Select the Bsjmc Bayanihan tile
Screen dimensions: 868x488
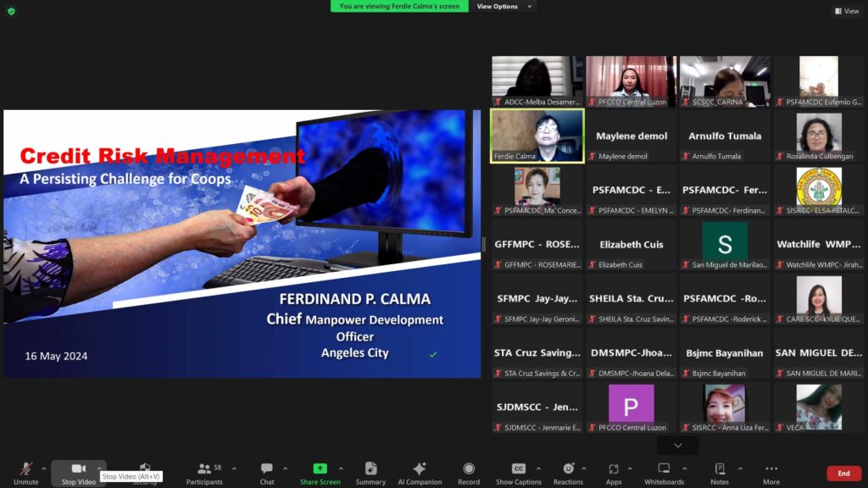pyautogui.click(x=725, y=353)
